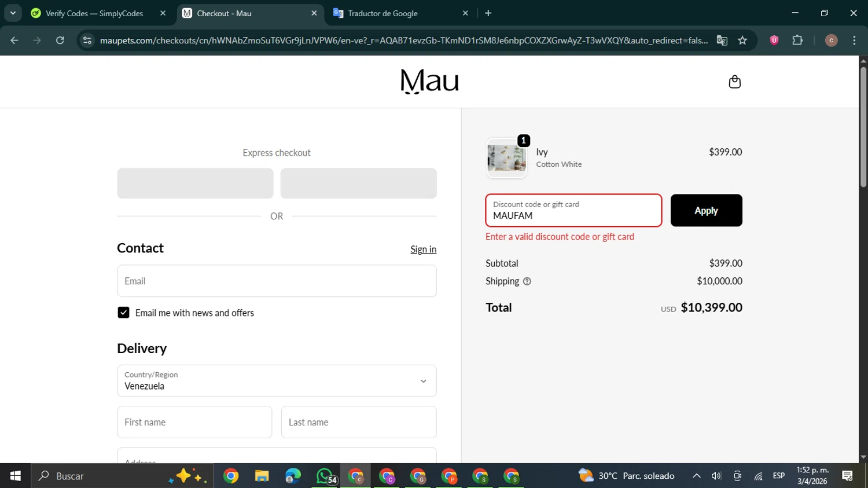The image size is (868, 488).
Task: Open File Explorer from the taskbar
Action: pos(262,476)
